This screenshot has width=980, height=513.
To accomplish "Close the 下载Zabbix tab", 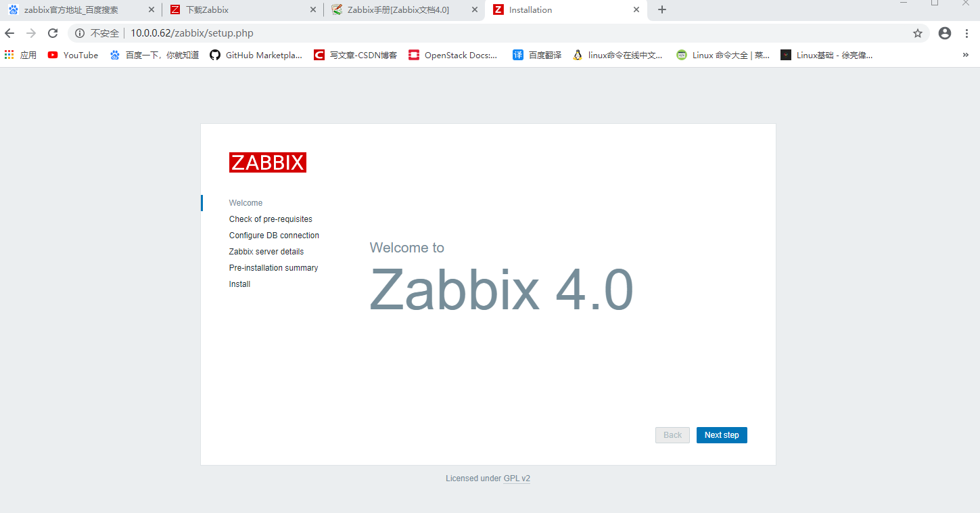I will tap(312, 10).
